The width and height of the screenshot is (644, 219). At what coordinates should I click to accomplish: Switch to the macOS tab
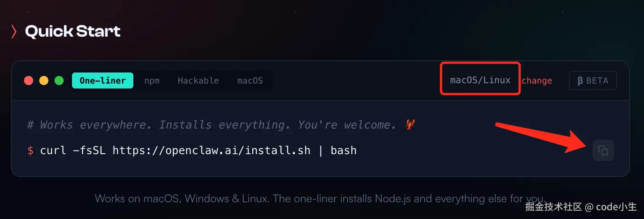[x=250, y=81]
